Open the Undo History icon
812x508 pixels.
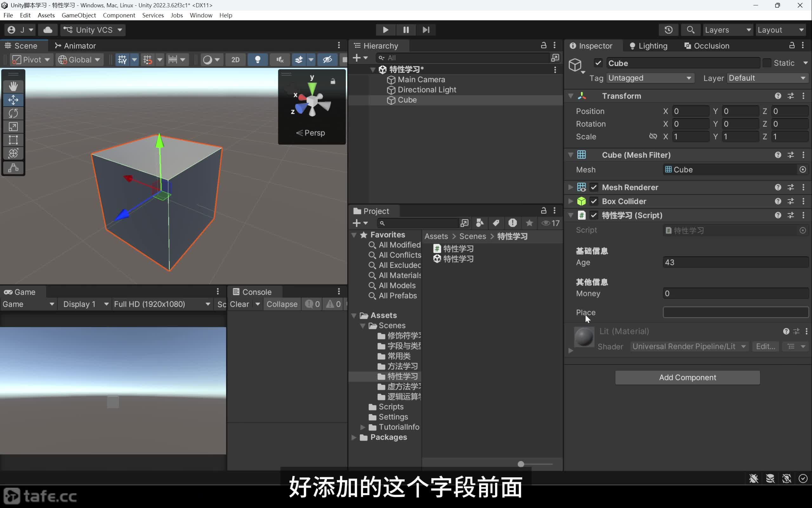click(668, 30)
